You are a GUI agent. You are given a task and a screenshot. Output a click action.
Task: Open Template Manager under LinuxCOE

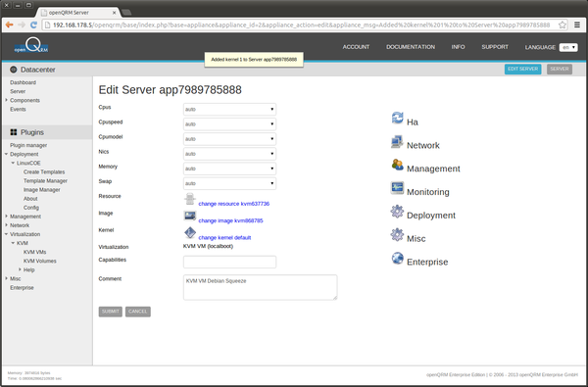point(45,180)
